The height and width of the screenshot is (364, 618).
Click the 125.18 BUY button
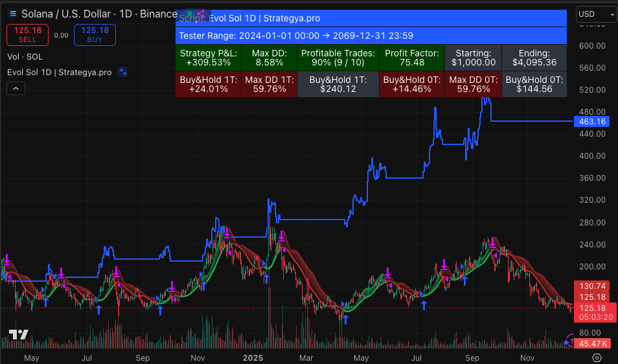95,35
